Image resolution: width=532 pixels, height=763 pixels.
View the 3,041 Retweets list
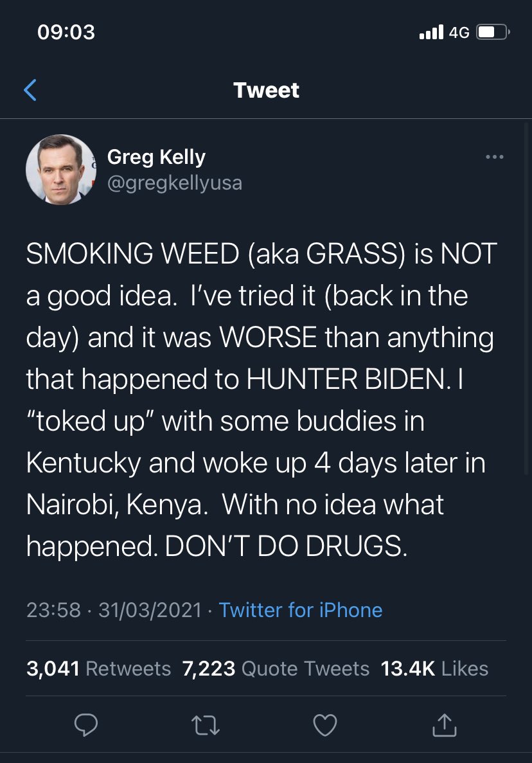pos(99,669)
